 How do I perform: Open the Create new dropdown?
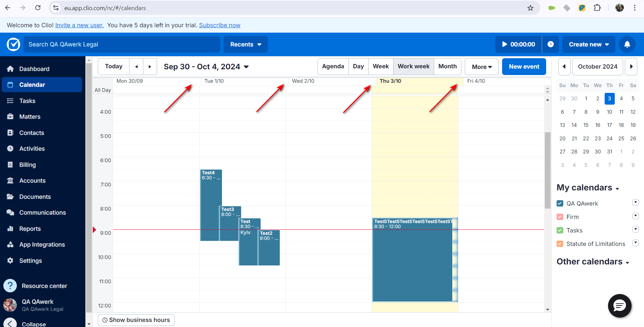589,44
